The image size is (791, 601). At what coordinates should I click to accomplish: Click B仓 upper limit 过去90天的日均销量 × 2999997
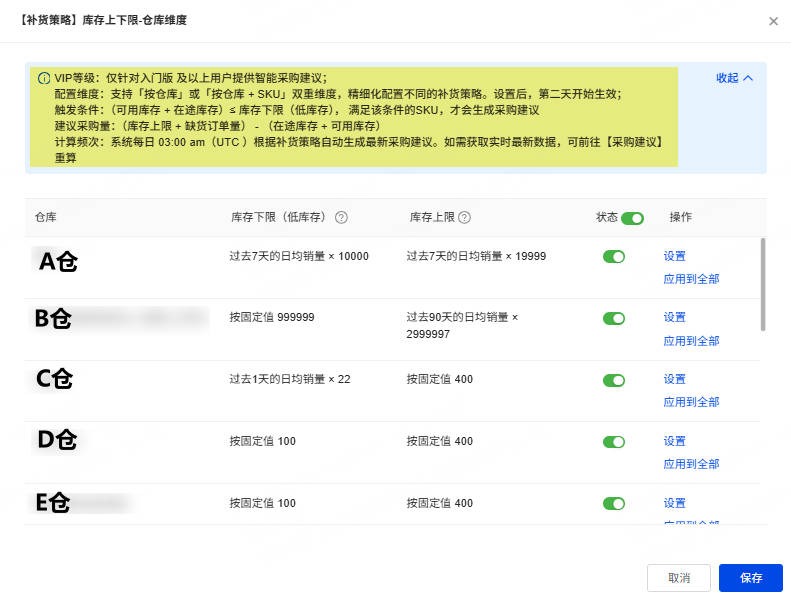pyautogui.click(x=463, y=325)
